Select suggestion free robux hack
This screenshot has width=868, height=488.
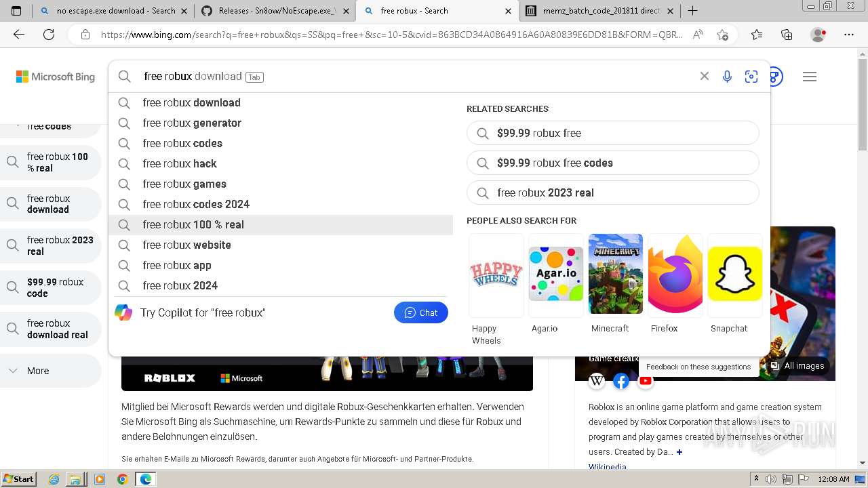[x=281, y=164]
